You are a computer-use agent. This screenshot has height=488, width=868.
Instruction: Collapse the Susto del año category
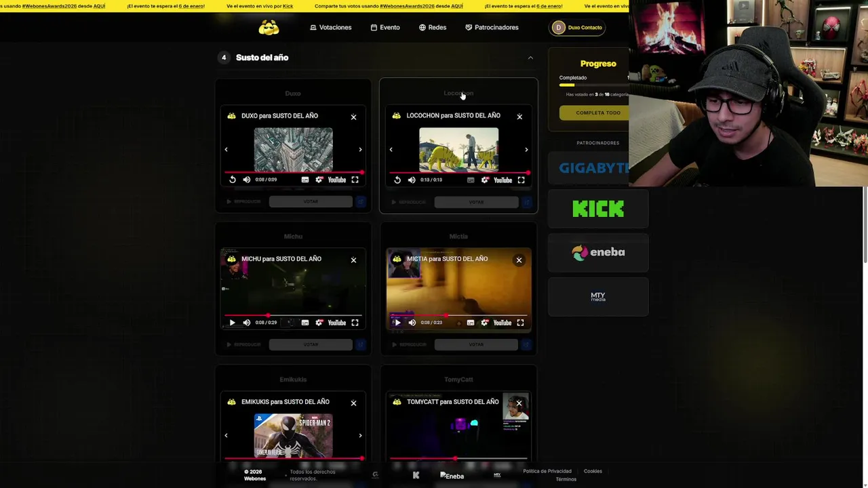click(x=530, y=58)
